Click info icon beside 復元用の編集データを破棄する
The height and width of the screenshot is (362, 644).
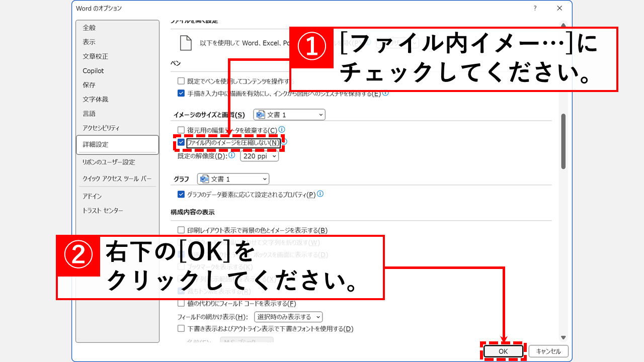click(282, 130)
